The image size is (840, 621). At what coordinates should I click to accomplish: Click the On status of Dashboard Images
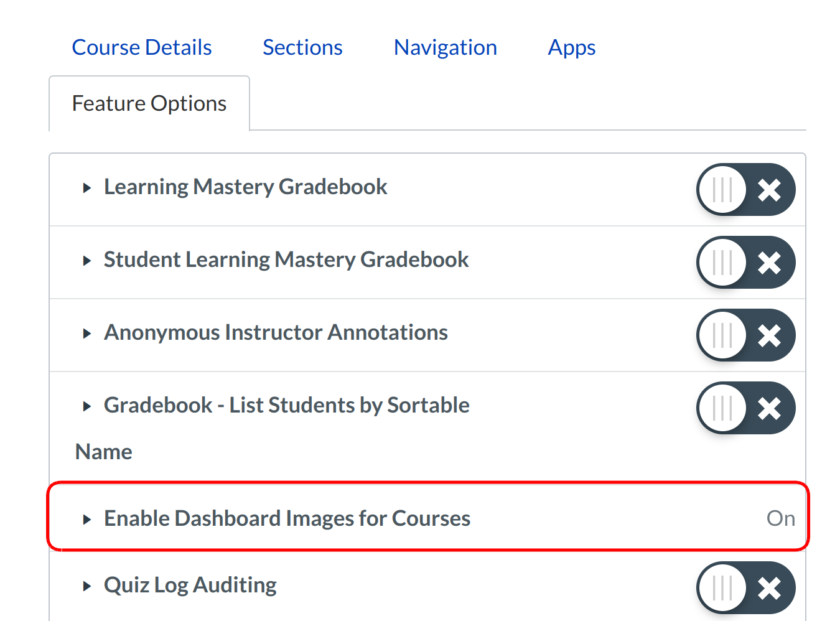(780, 518)
